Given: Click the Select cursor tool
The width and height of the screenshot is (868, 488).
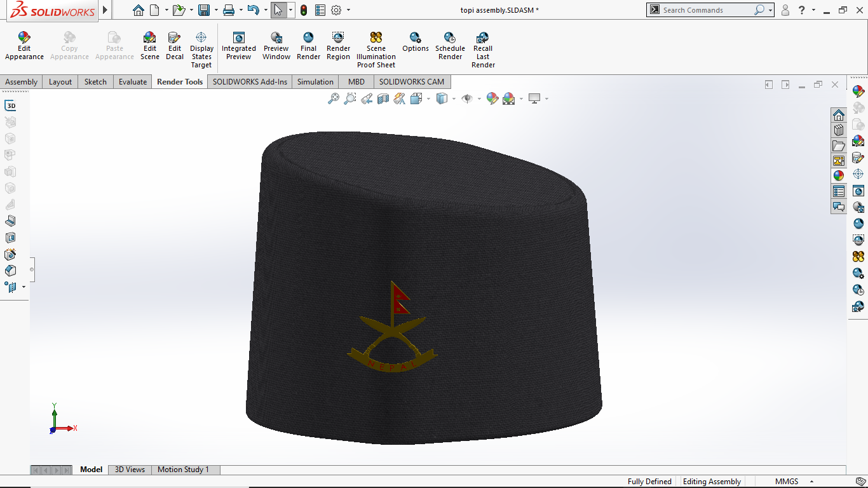Looking at the screenshot, I should tap(278, 10).
